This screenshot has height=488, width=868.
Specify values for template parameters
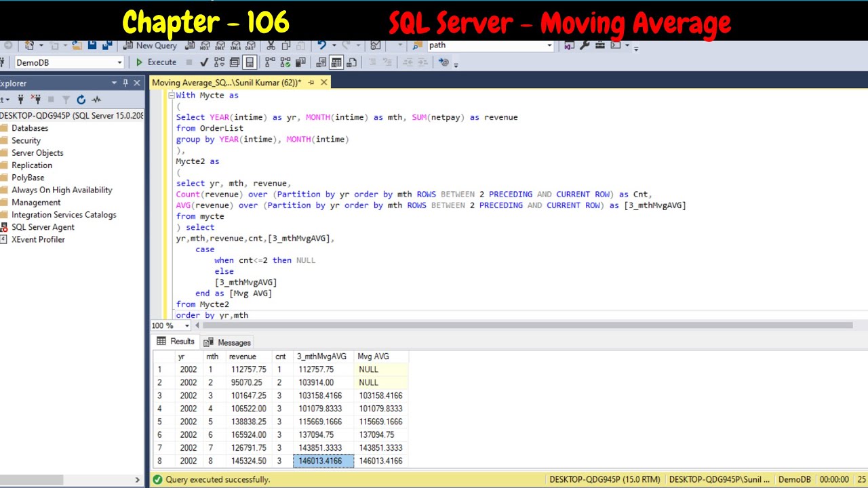click(x=443, y=62)
